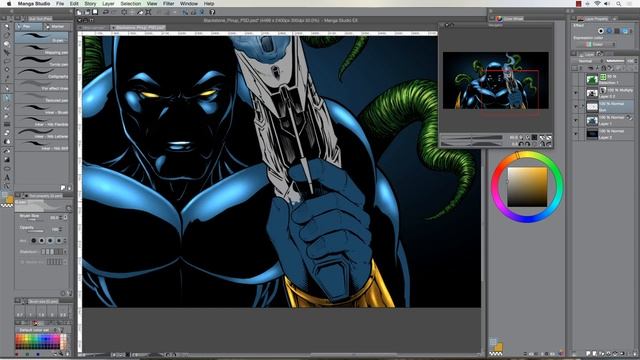This screenshot has height=360, width=640.
Task: Click new raster layer icon at Layer panel bottom
Action: (589, 353)
